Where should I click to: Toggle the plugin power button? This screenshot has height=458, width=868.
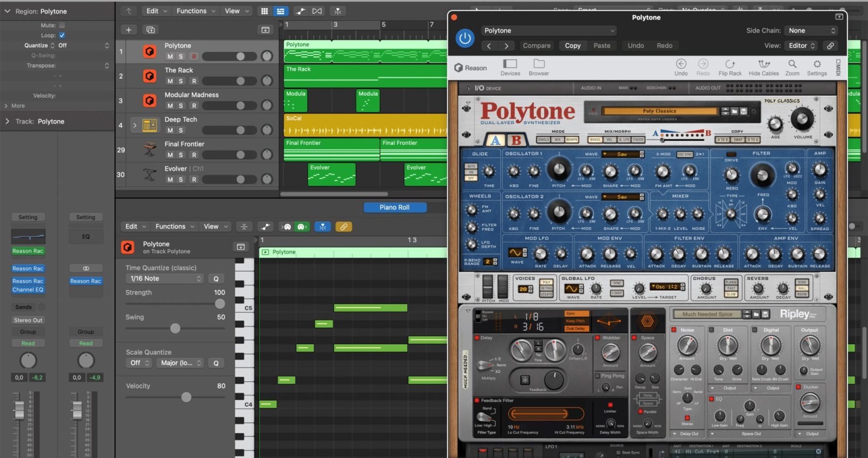coord(465,38)
